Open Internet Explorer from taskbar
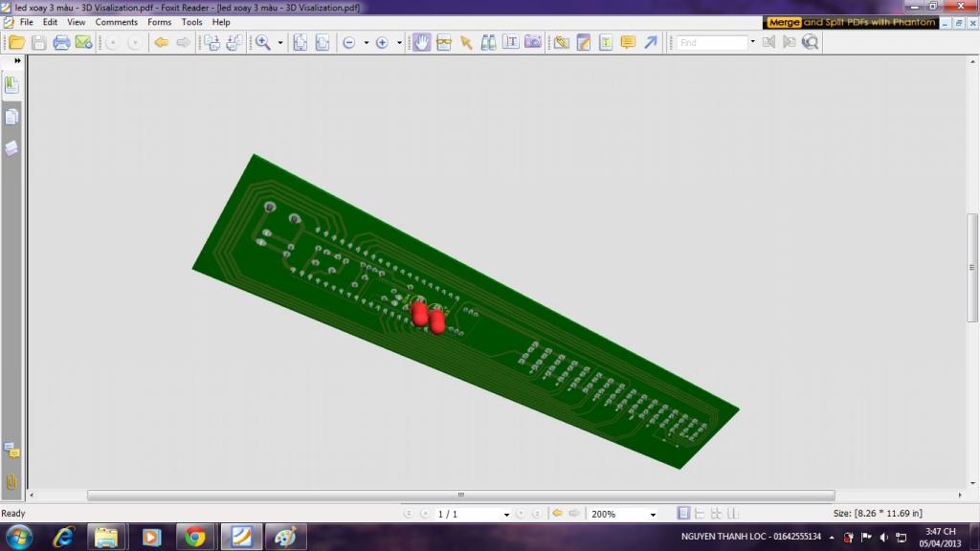 (64, 538)
